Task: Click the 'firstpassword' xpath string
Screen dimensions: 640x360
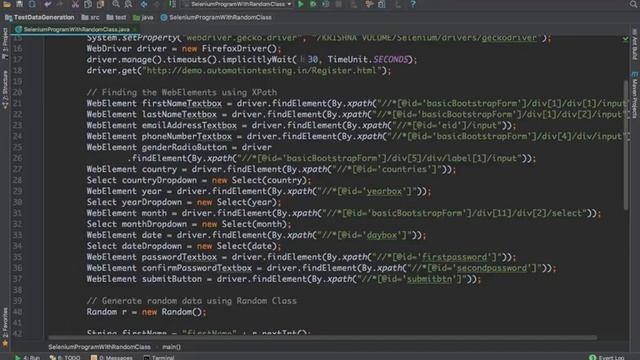Action: tap(454, 257)
